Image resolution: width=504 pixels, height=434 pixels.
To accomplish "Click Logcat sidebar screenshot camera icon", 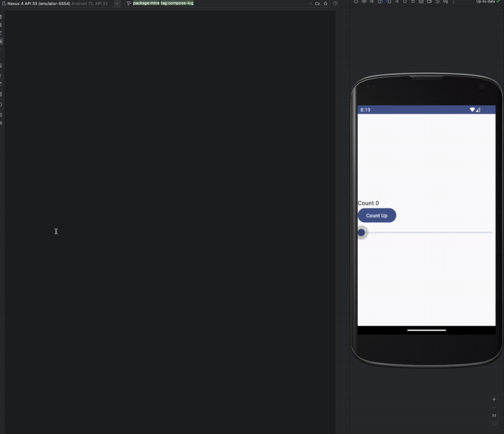I will click(1, 115).
